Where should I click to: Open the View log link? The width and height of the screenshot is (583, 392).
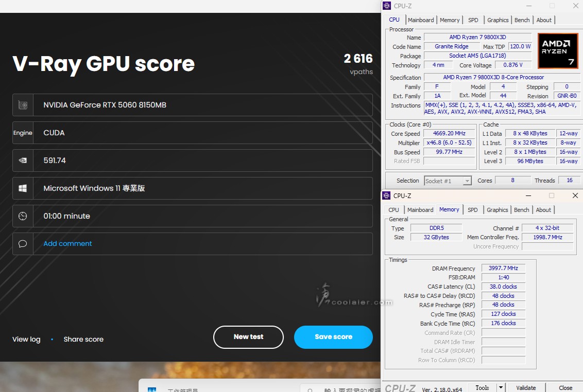tap(26, 340)
